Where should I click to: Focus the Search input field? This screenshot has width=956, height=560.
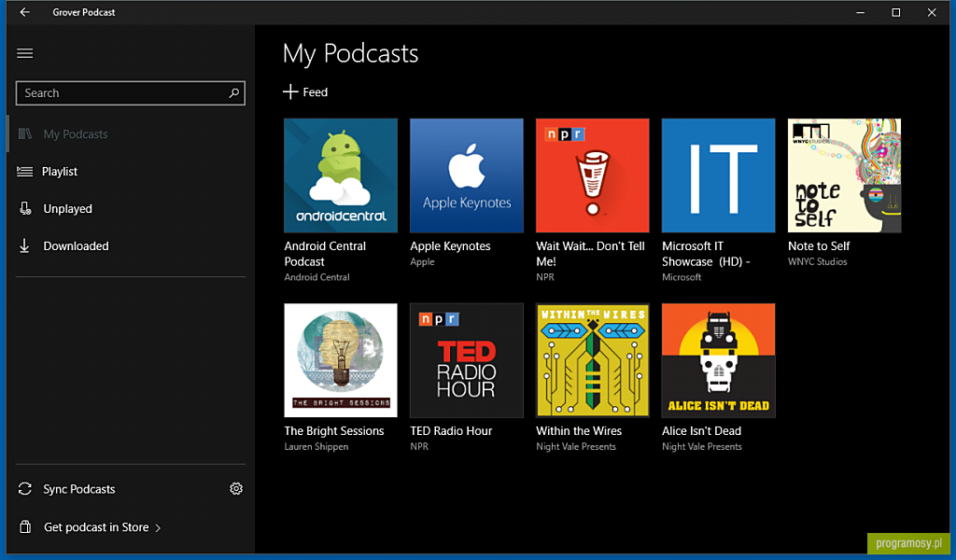pyautogui.click(x=131, y=93)
